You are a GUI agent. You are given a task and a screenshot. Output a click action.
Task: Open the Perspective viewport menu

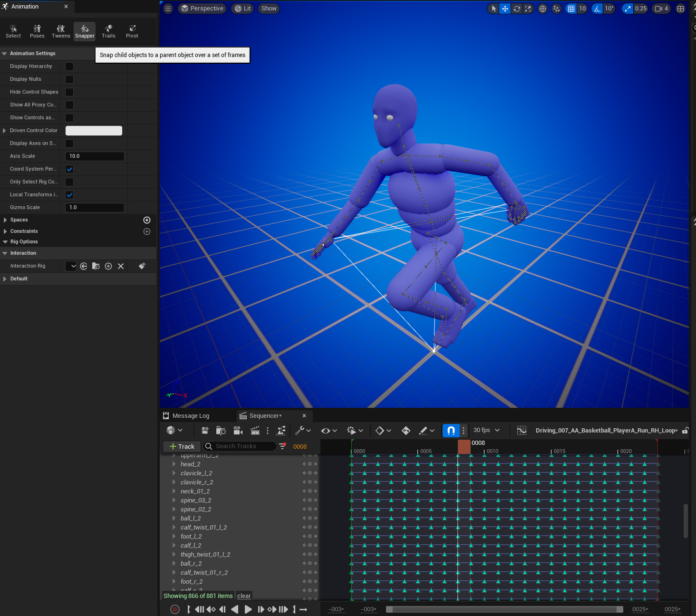point(202,9)
